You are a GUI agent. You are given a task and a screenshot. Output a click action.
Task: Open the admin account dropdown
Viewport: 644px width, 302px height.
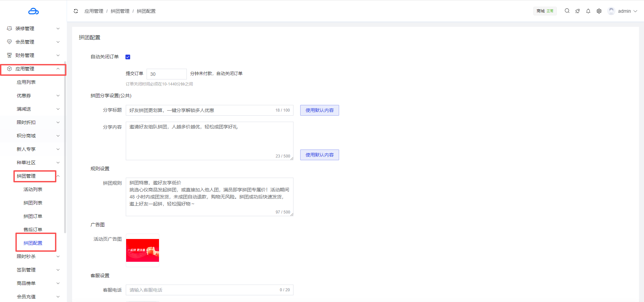click(x=627, y=11)
